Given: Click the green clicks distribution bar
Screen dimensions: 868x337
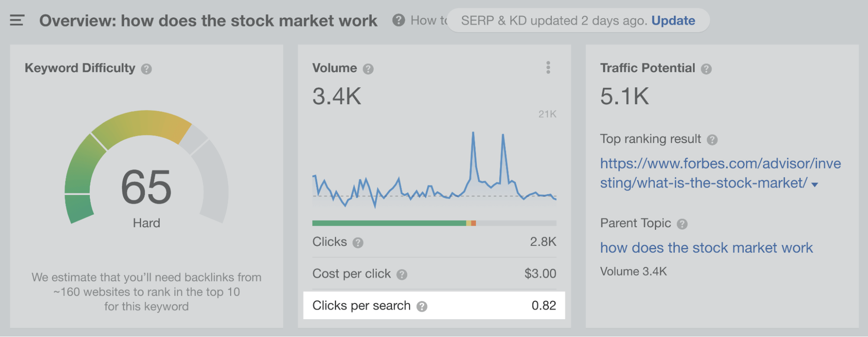Looking at the screenshot, I should click(x=386, y=224).
